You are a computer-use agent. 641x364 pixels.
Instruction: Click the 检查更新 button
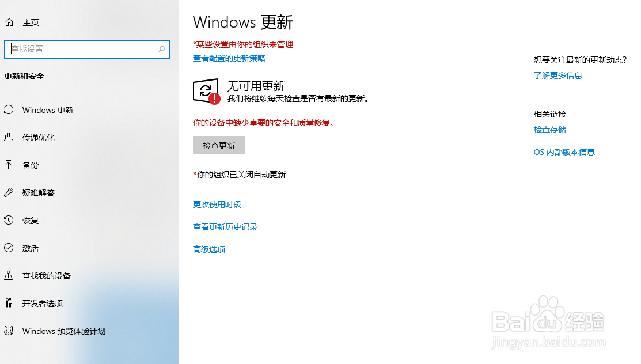pyautogui.click(x=219, y=146)
